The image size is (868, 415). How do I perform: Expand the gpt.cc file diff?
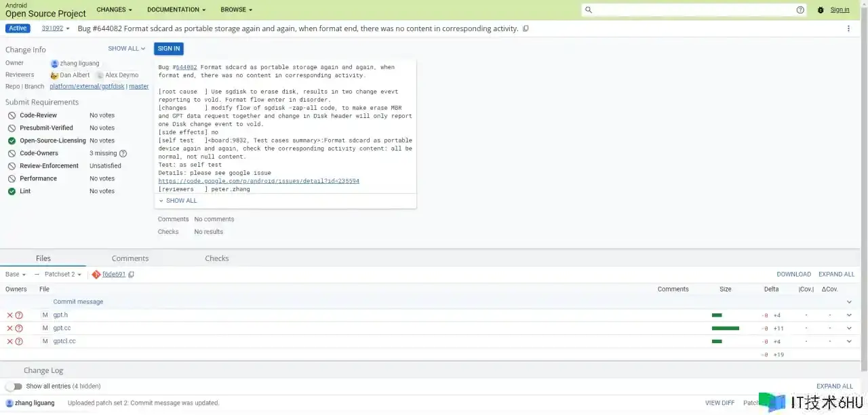(849, 328)
